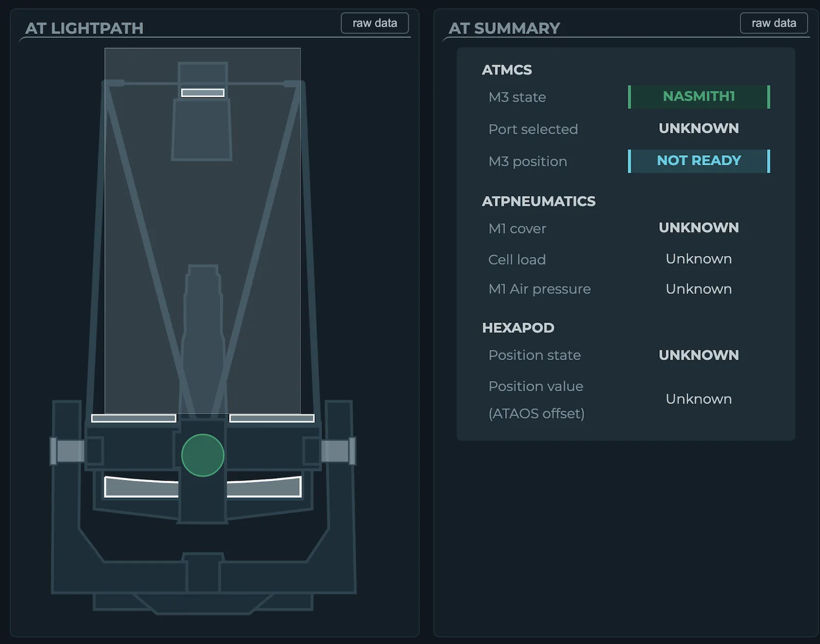Click the ATPNEUMATICS section heading
The image size is (820, 644).
point(539,201)
